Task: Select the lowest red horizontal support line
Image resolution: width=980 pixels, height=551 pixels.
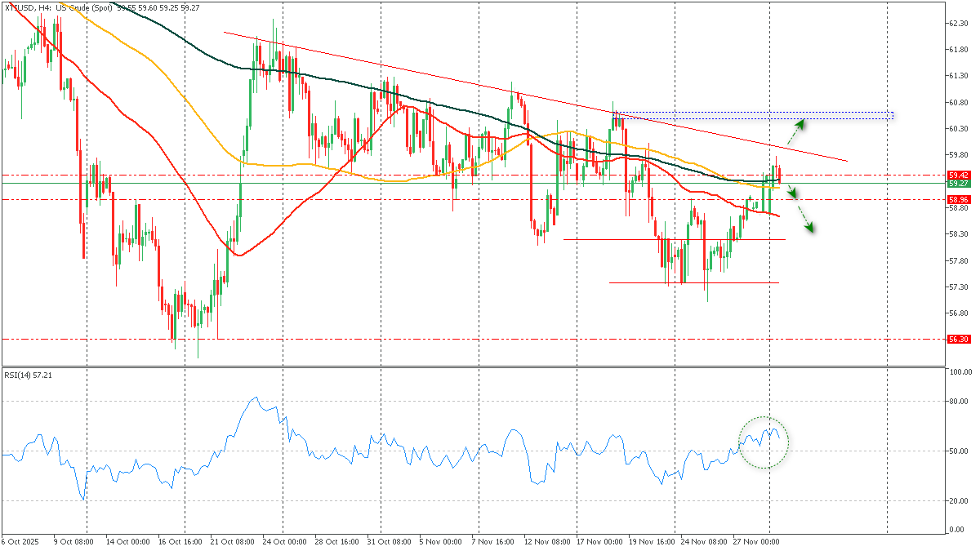Action: pyautogui.click(x=693, y=282)
